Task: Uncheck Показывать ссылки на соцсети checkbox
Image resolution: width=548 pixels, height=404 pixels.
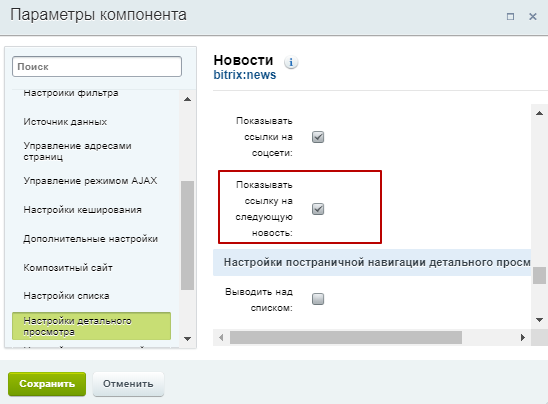Action: pyautogui.click(x=318, y=137)
